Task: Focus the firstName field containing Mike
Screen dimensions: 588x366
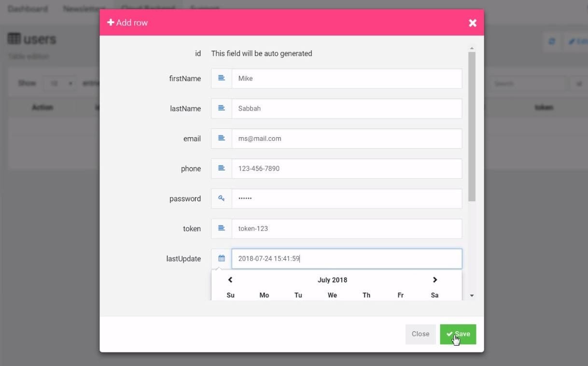Action: click(346, 78)
